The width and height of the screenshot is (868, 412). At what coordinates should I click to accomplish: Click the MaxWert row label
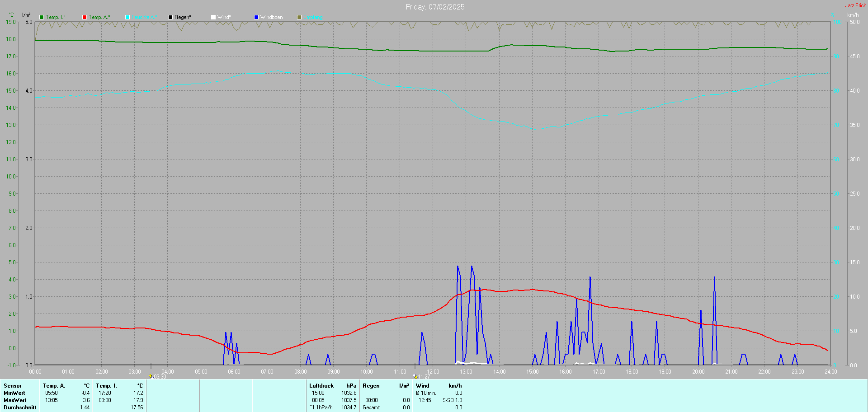[x=15, y=400]
